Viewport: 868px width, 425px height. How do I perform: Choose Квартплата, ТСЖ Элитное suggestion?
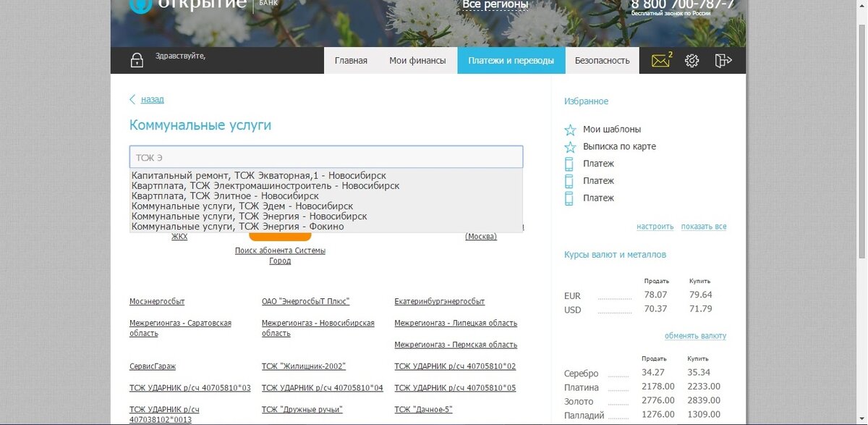point(326,196)
